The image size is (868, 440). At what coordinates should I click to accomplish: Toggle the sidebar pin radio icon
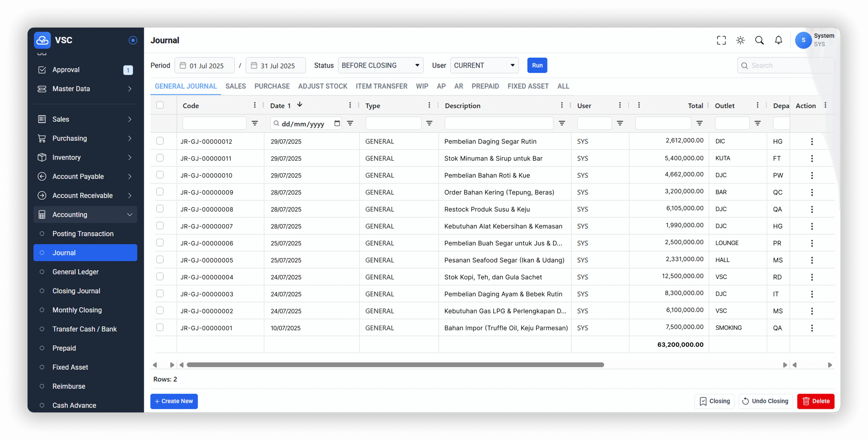click(133, 40)
